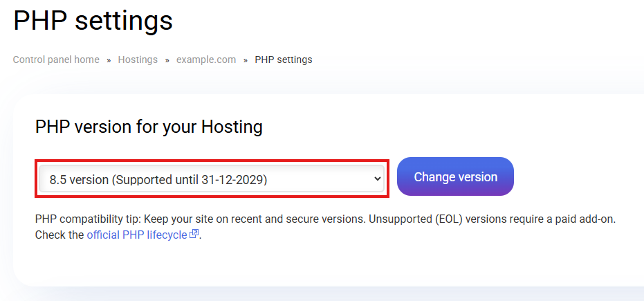Screen dimensions: 644x301
Task: Click the separator arrow after example.com
Action: click(x=246, y=60)
